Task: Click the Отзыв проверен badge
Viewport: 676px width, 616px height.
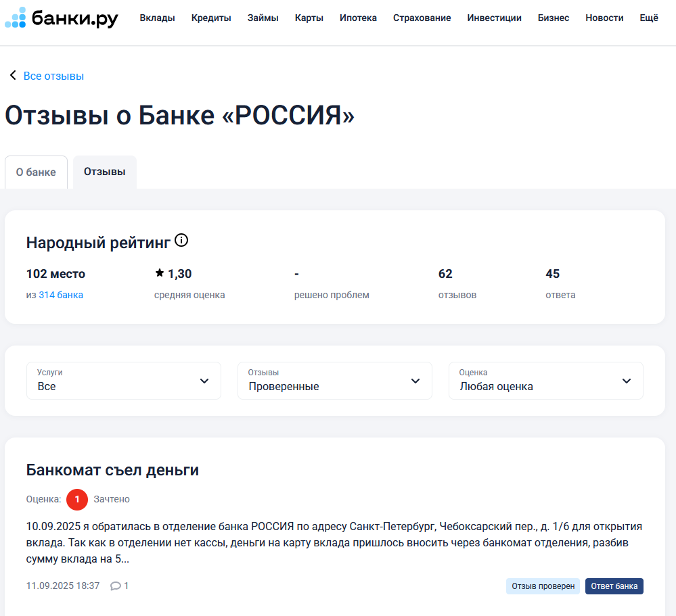Action: pyautogui.click(x=543, y=586)
